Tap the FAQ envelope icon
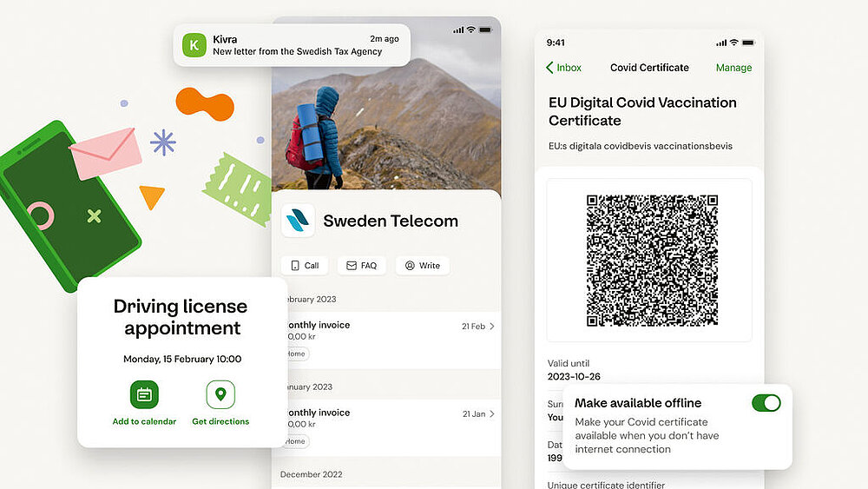868x489 pixels. pos(351,266)
